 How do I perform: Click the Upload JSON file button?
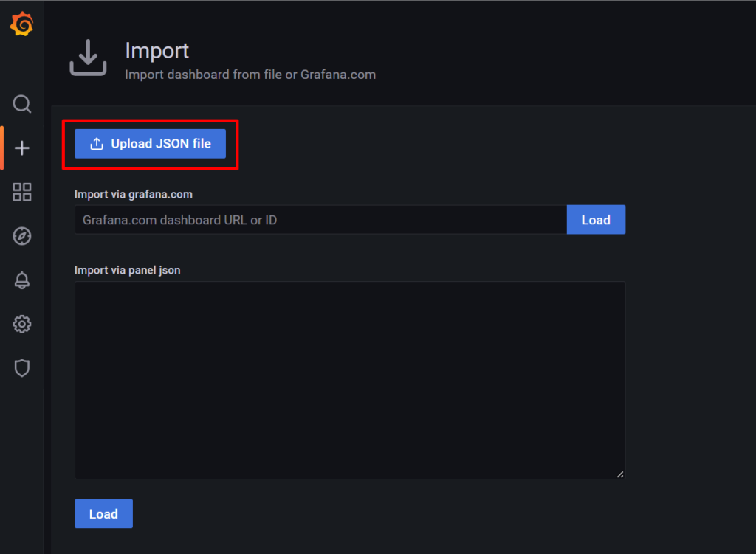[150, 144]
